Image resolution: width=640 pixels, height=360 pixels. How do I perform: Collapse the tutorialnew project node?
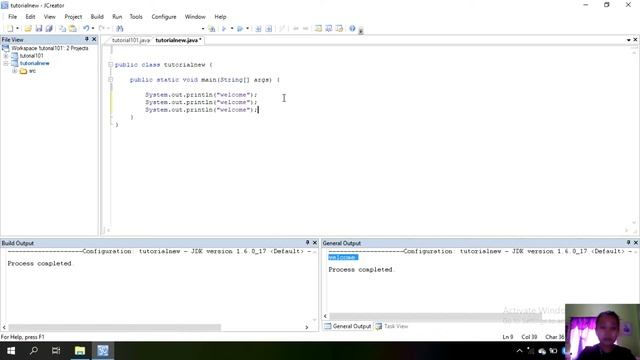[x=6, y=63]
